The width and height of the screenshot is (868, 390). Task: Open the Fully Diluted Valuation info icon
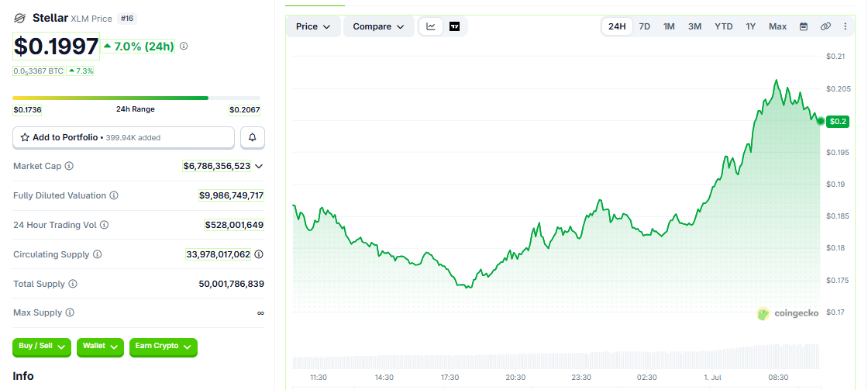[113, 195]
